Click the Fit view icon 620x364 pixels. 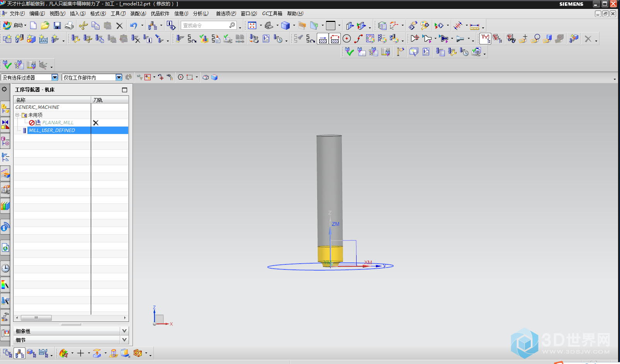pyautogui.click(x=252, y=25)
